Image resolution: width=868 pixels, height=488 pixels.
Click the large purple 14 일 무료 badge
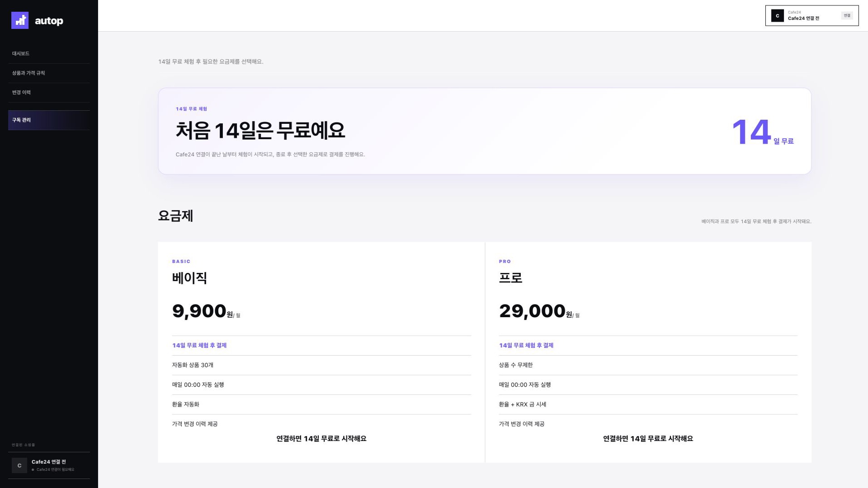coord(763,132)
